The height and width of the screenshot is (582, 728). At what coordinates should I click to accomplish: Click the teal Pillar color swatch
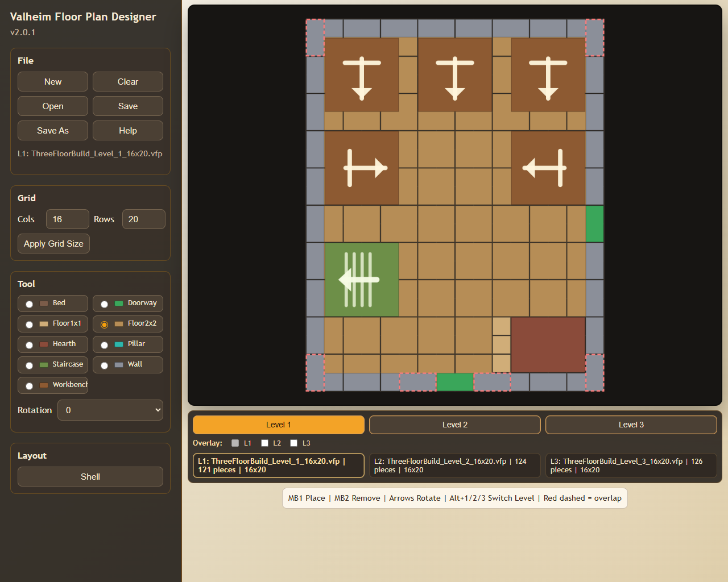(x=119, y=344)
